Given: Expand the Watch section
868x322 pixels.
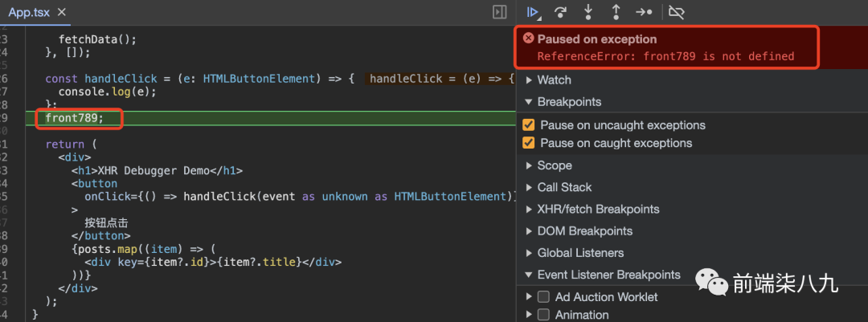Looking at the screenshot, I should point(554,80).
